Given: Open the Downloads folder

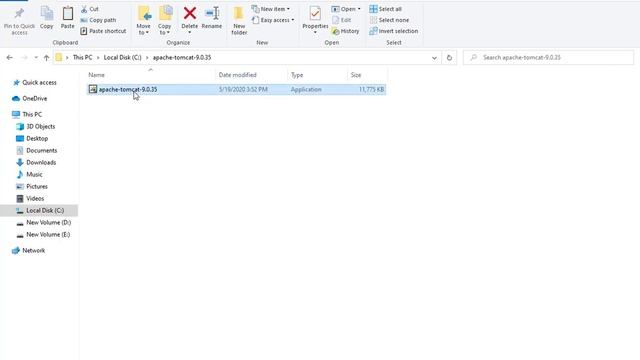Looking at the screenshot, I should click(x=41, y=162).
